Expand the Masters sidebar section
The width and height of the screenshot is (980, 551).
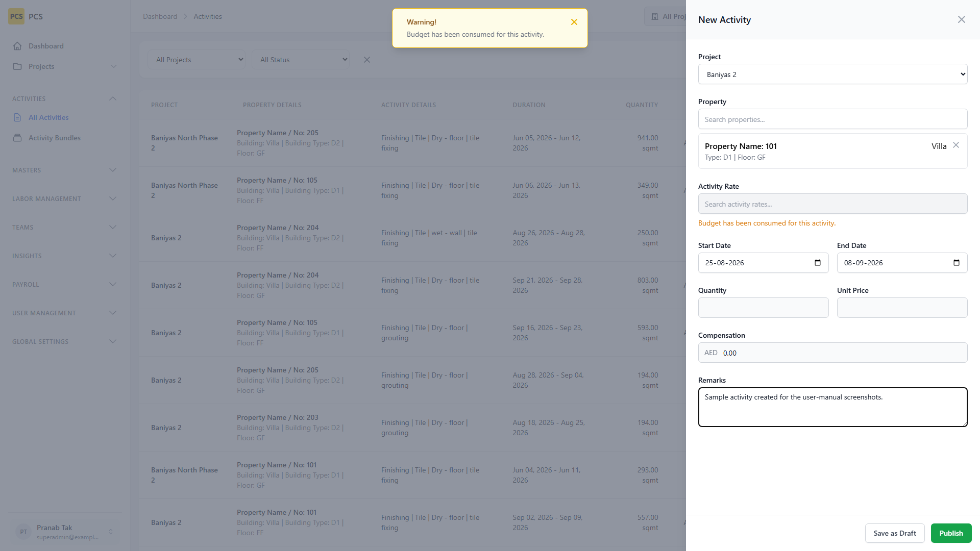(x=113, y=170)
